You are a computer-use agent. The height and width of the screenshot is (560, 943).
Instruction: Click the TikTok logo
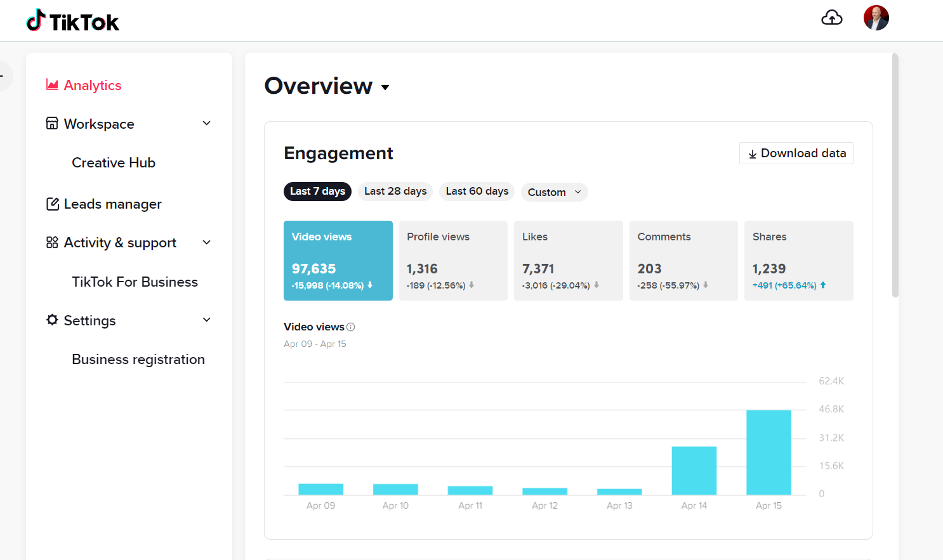point(72,21)
